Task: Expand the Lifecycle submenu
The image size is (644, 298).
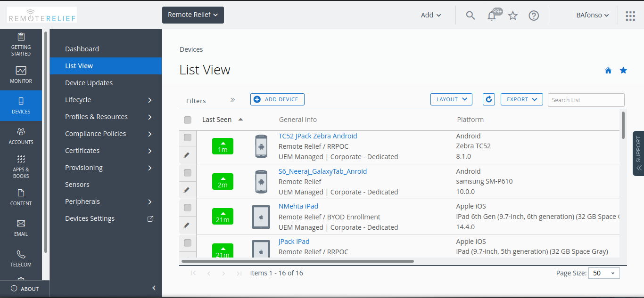Action: point(149,100)
